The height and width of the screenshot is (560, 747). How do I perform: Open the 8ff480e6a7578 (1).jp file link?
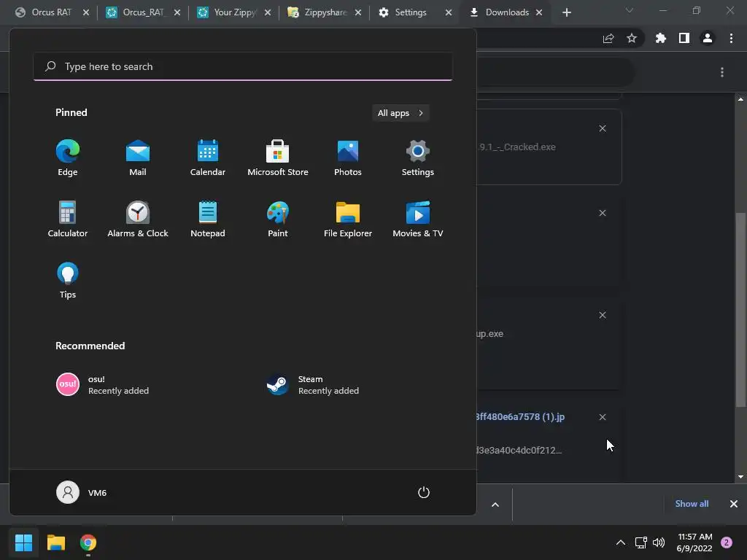coord(520,416)
